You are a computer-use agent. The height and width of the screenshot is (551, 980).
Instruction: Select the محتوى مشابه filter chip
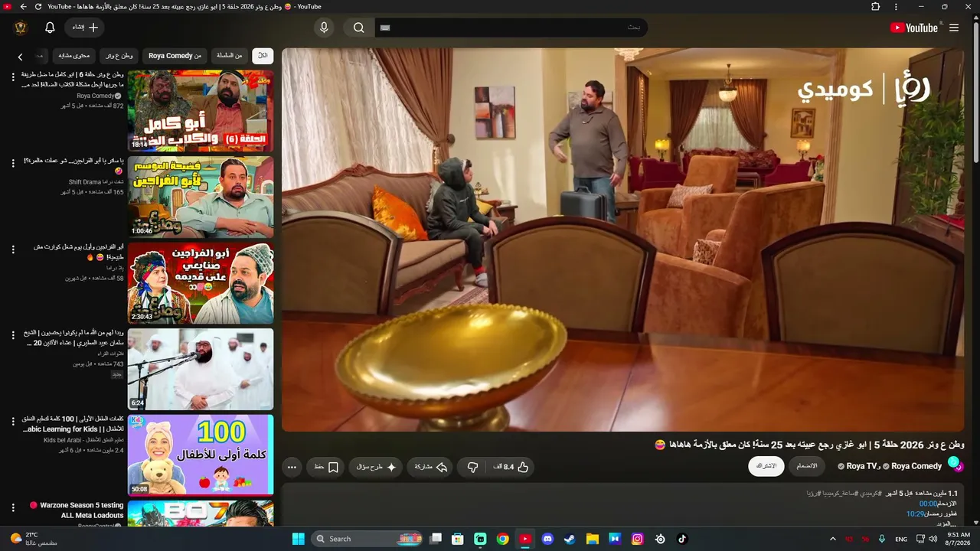coord(74,55)
